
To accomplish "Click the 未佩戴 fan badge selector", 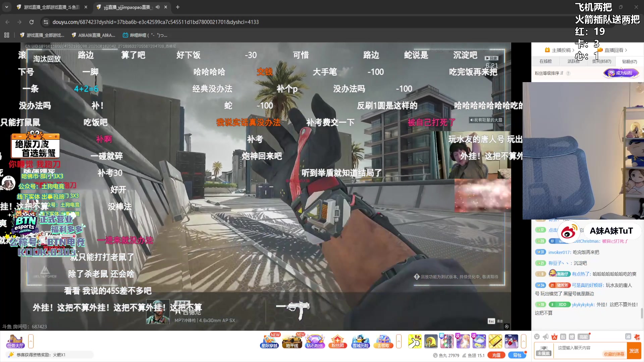I will [544, 351].
